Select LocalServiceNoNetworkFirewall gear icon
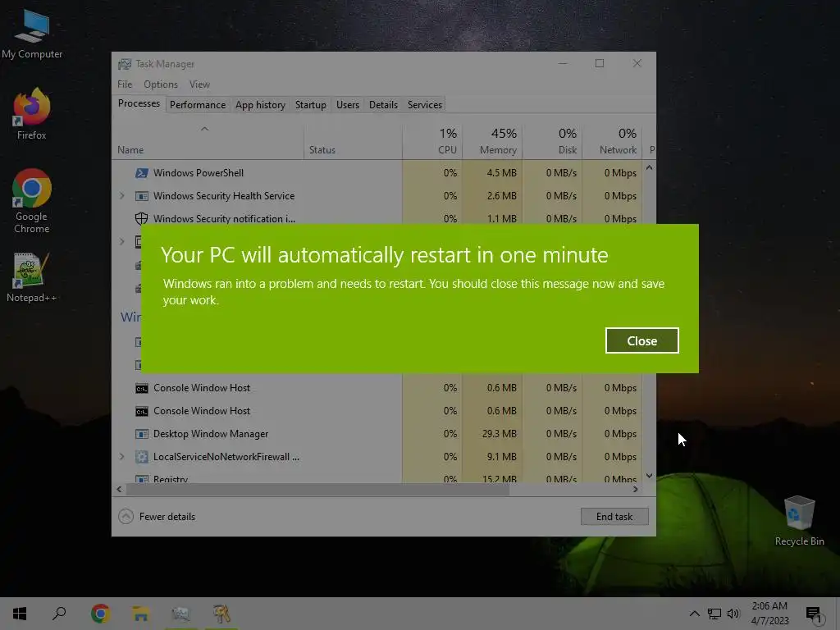Image resolution: width=840 pixels, height=630 pixels. (x=141, y=456)
